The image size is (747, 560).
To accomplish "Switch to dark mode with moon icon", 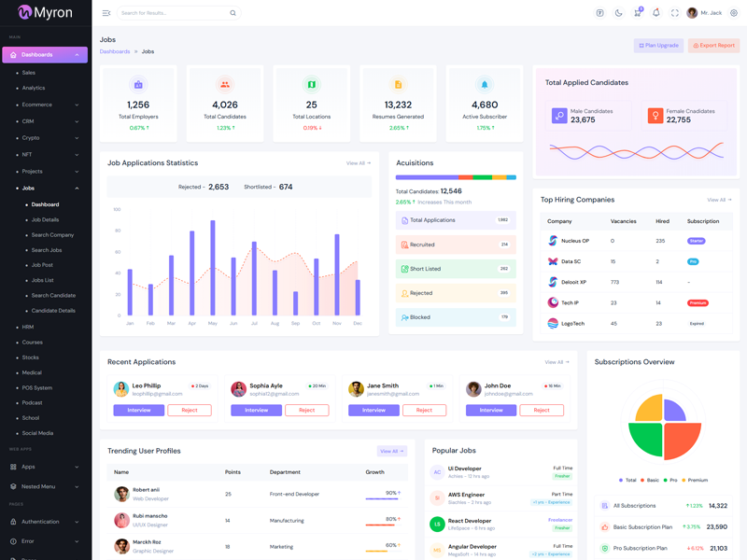I will [618, 13].
